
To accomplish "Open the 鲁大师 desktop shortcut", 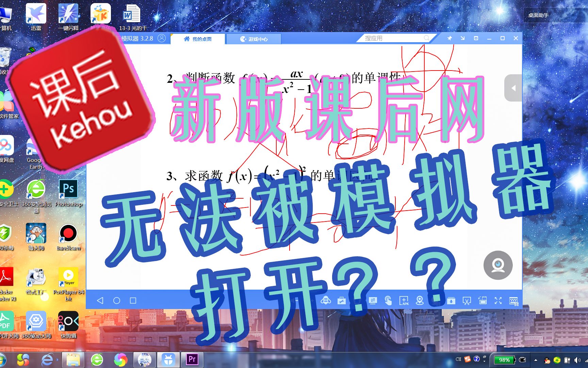I will [x=36, y=237].
